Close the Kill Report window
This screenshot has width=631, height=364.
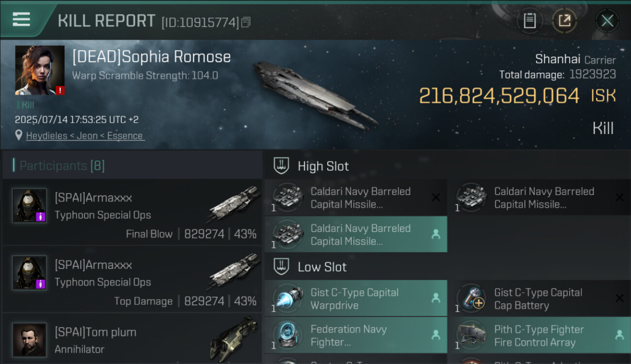coord(607,21)
